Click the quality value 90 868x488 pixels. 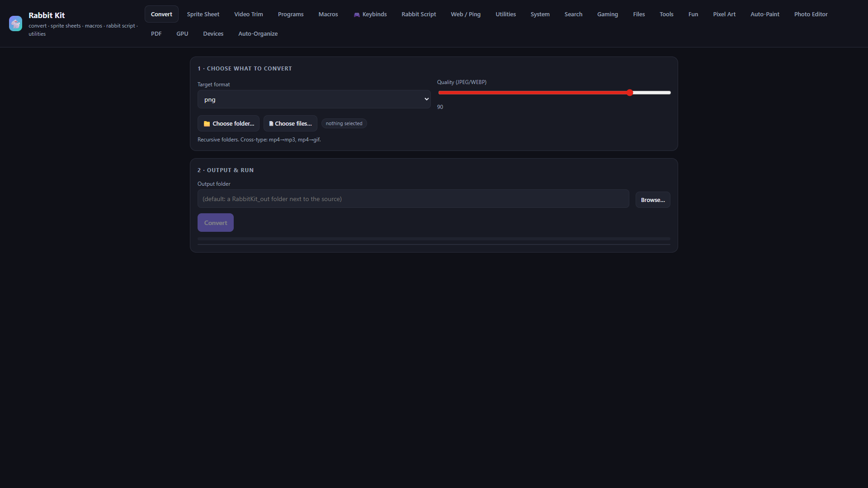440,107
